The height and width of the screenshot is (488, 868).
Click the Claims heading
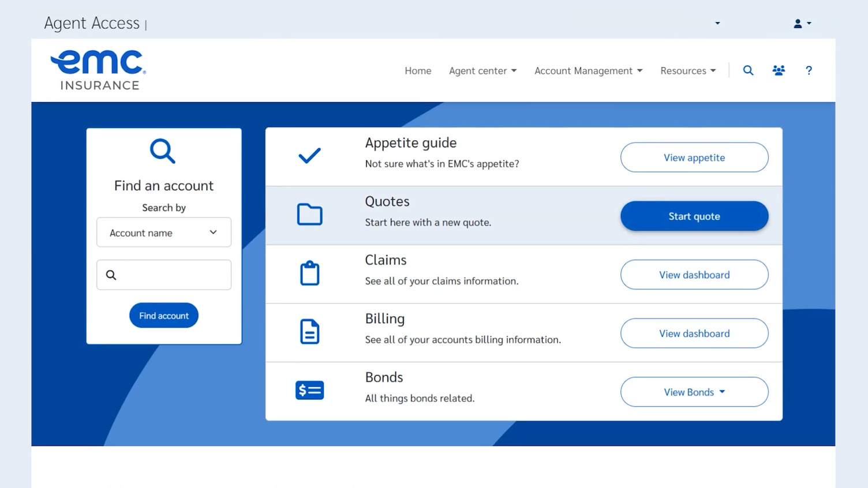(386, 260)
